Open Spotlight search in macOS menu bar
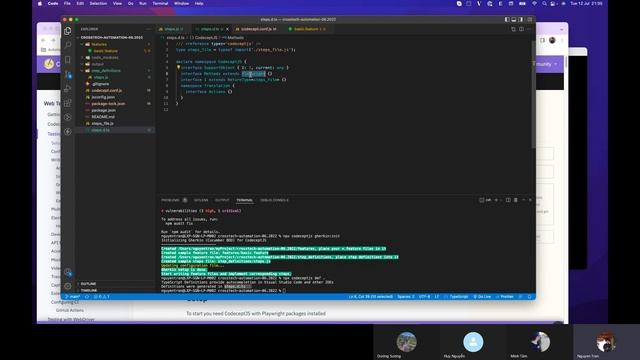 point(544,3)
